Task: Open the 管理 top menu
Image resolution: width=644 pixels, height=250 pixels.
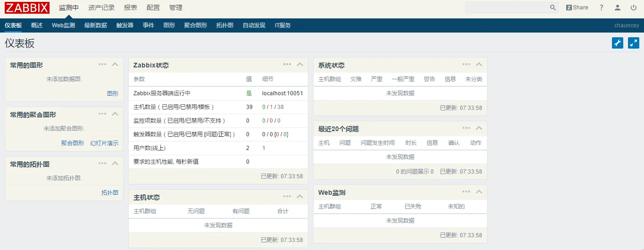Action: (176, 8)
